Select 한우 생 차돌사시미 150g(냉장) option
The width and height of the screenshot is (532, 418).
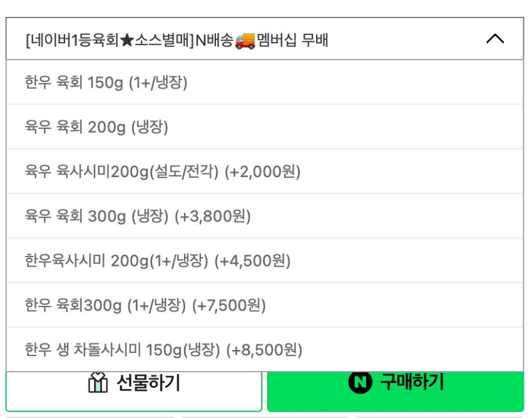[123, 350]
